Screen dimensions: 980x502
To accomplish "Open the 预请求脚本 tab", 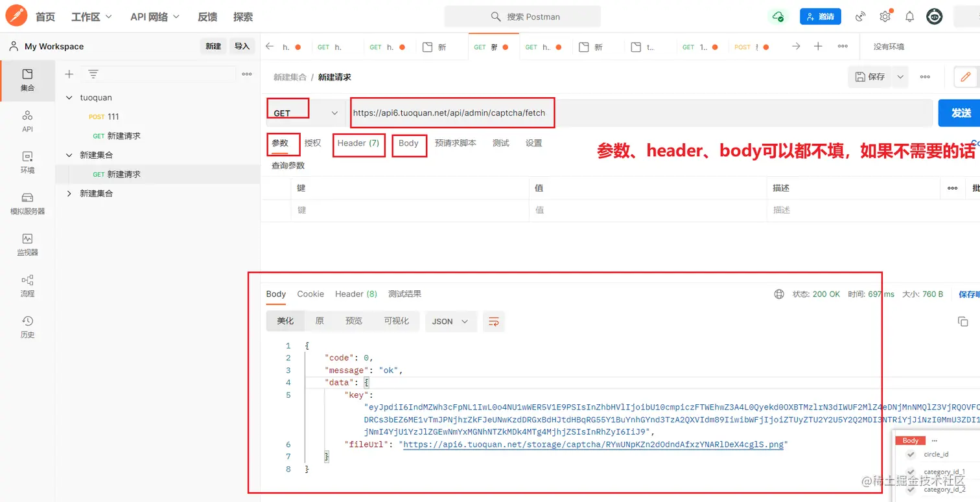I will click(x=456, y=143).
